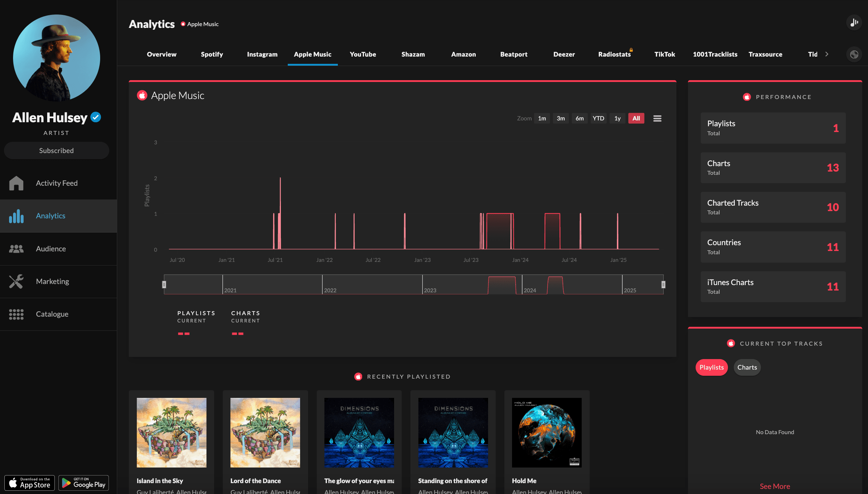
Task: Open the Activity Feed from the sidebar
Action: [57, 183]
